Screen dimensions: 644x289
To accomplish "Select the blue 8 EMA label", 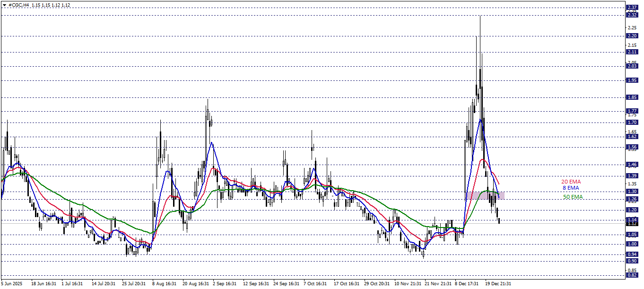I will [575, 188].
